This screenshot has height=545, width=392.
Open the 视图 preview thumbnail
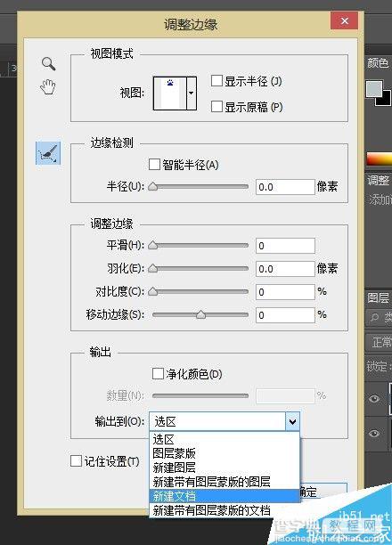pos(170,94)
